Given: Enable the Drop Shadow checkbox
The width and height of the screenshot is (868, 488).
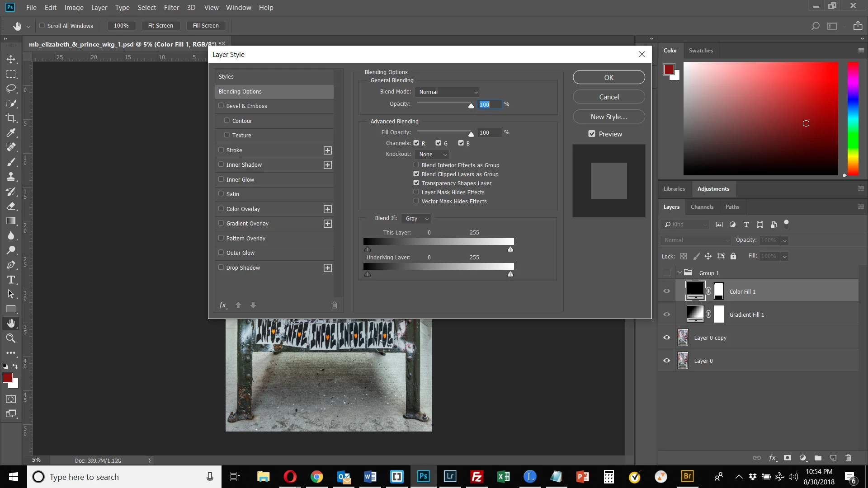Looking at the screenshot, I should (x=221, y=267).
